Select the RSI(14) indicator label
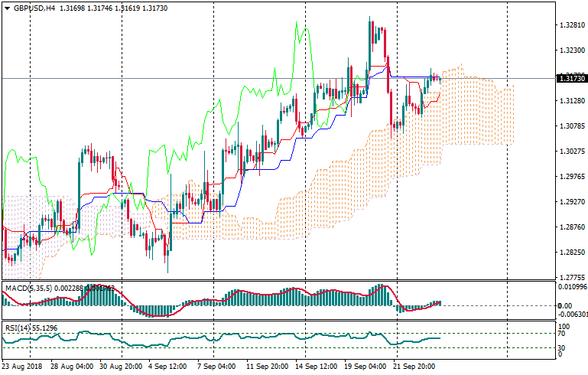Viewport: 588px width, 375px height. click(x=18, y=328)
